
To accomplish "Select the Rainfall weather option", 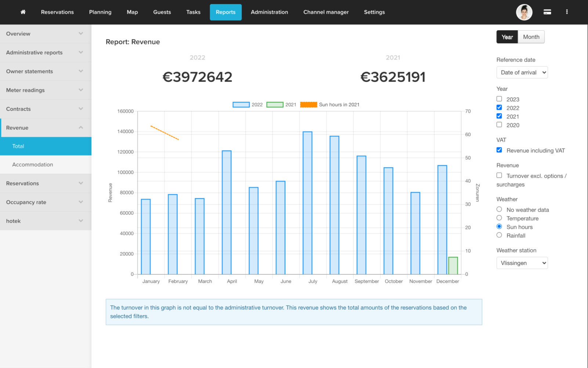I will (x=499, y=235).
